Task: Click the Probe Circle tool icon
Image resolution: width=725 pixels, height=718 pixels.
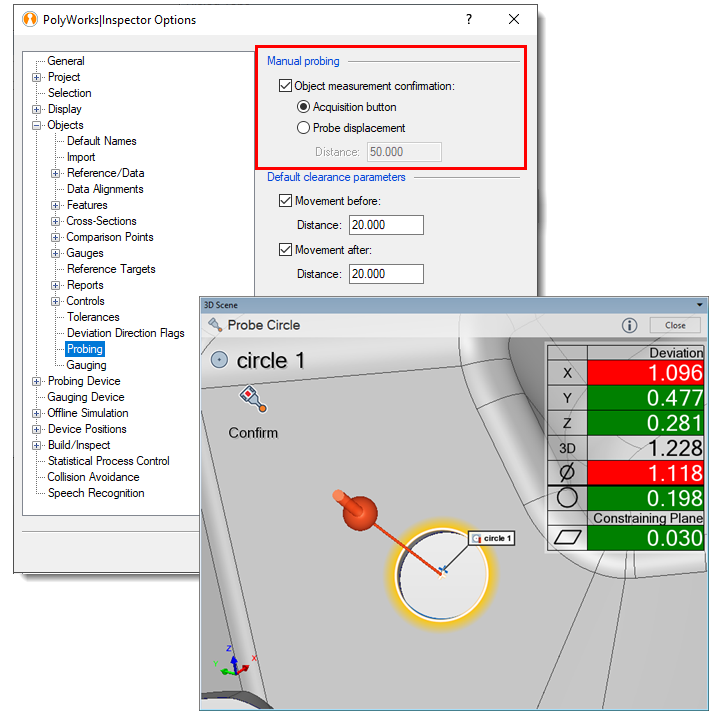Action: (x=215, y=325)
